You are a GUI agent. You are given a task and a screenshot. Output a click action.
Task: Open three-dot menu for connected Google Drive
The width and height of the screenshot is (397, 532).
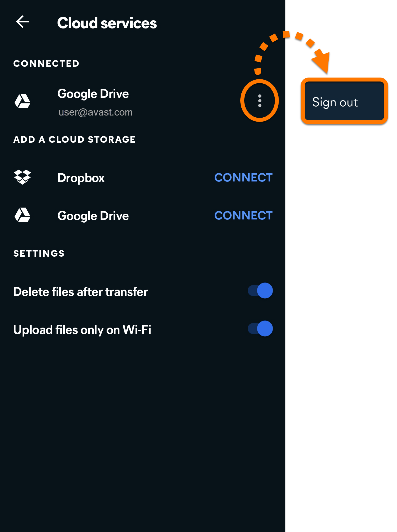[x=260, y=101]
